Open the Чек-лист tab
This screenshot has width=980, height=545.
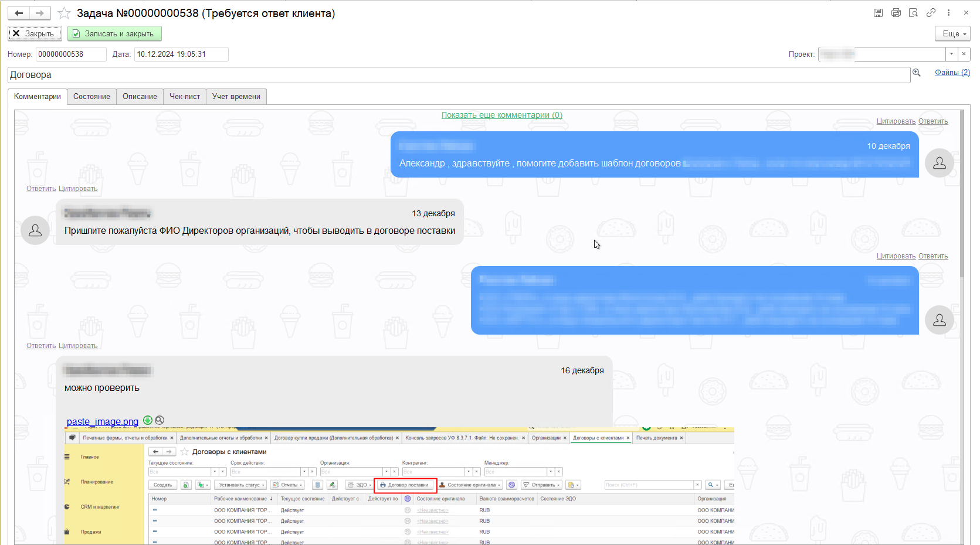click(x=185, y=97)
